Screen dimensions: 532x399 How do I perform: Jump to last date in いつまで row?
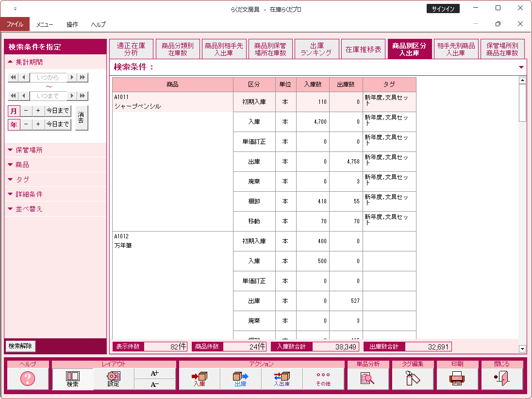pos(83,96)
